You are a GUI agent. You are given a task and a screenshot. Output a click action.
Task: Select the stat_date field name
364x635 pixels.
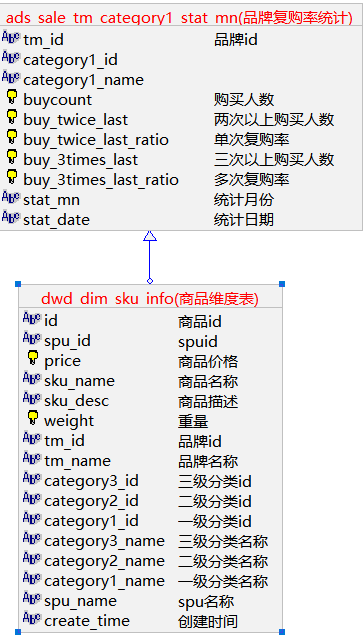point(56,219)
